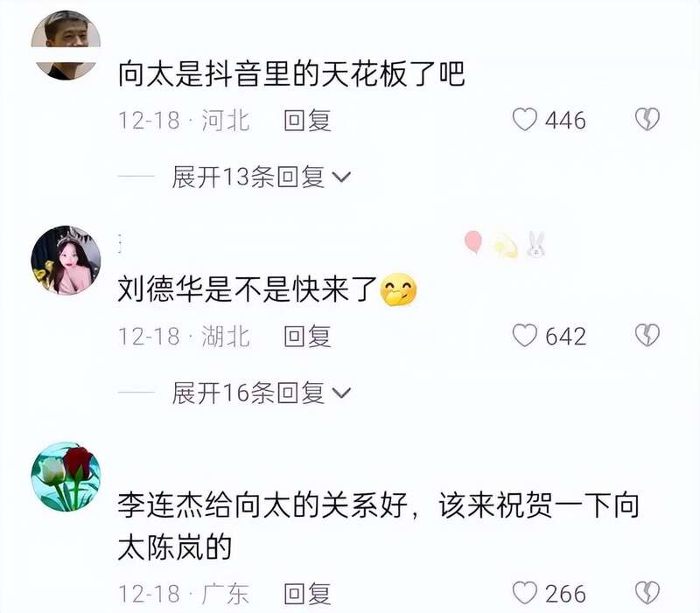Click the rabbit emoji in username
This screenshot has width=700, height=613.
(535, 245)
